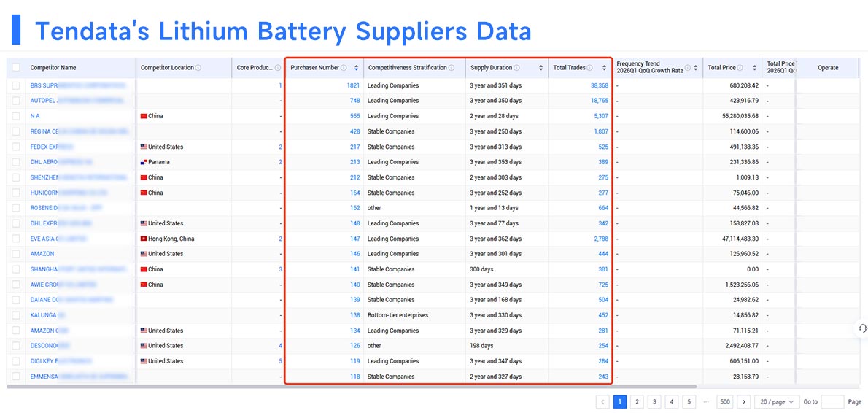This screenshot has width=868, height=413.
Task: Check the FEDEX EXP row checkbox
Action: click(16, 147)
